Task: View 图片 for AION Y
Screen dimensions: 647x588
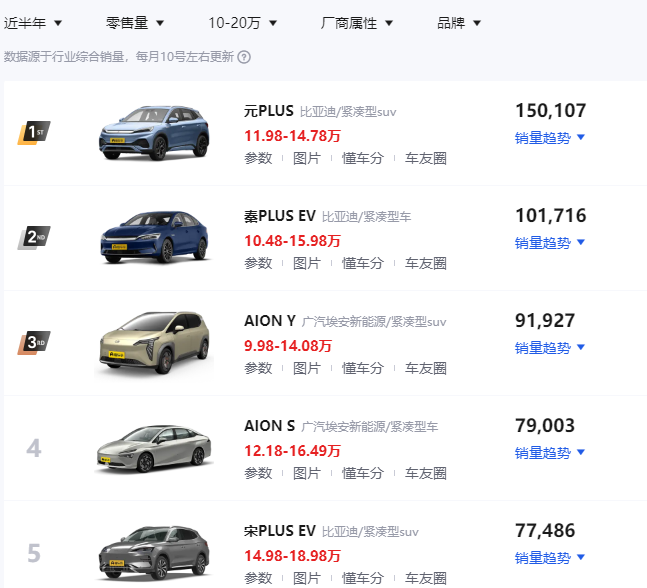Action: pos(307,368)
